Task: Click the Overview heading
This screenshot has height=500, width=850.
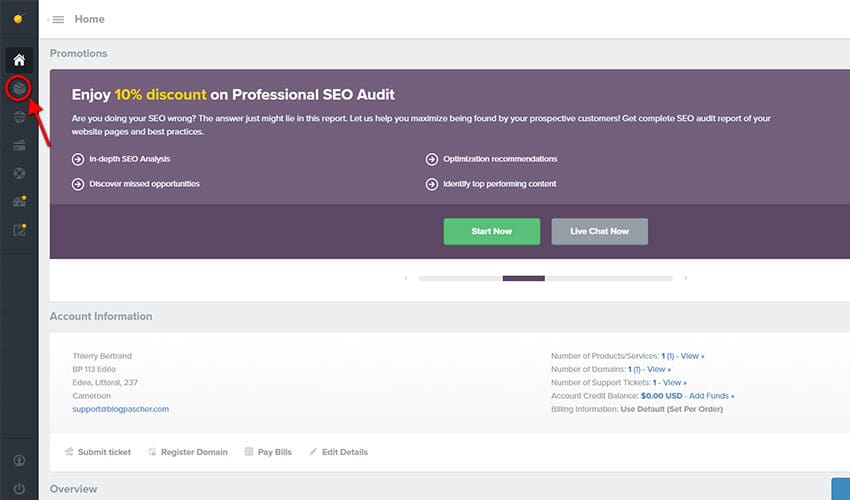Action: (73, 489)
